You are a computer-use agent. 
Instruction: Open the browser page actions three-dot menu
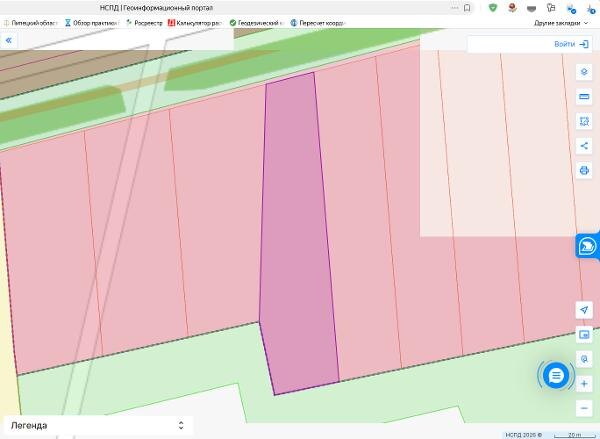(455, 8)
